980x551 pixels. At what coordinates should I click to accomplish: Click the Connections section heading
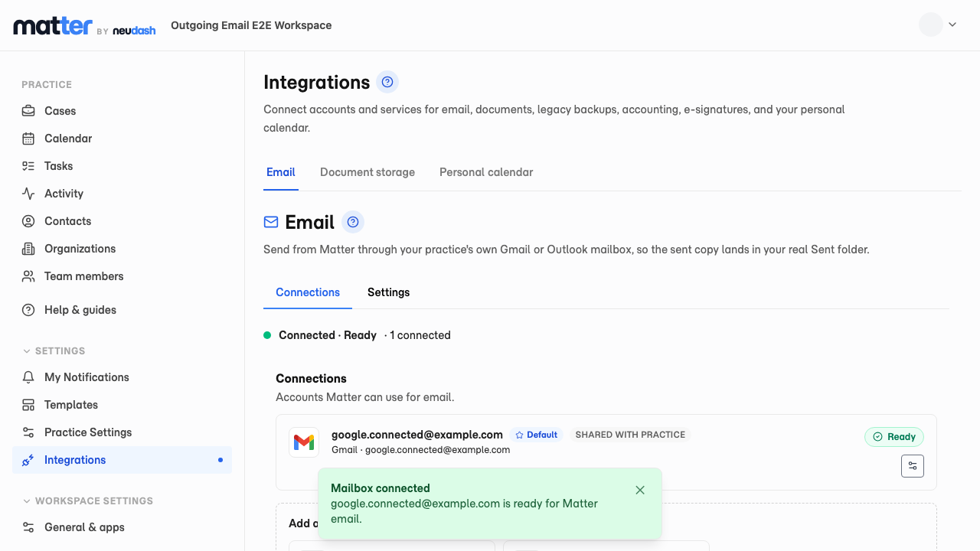(x=311, y=379)
